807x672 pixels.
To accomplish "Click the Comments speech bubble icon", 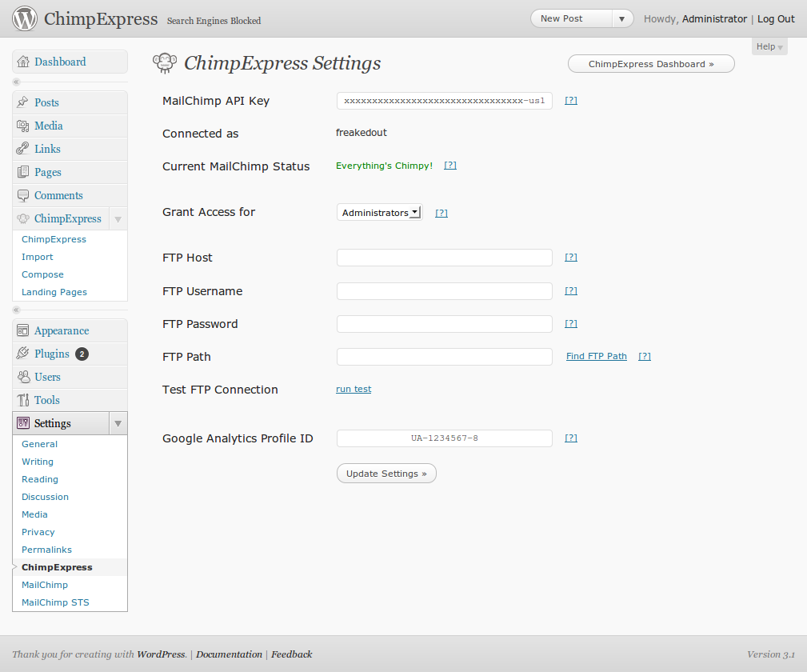I will pos(22,195).
